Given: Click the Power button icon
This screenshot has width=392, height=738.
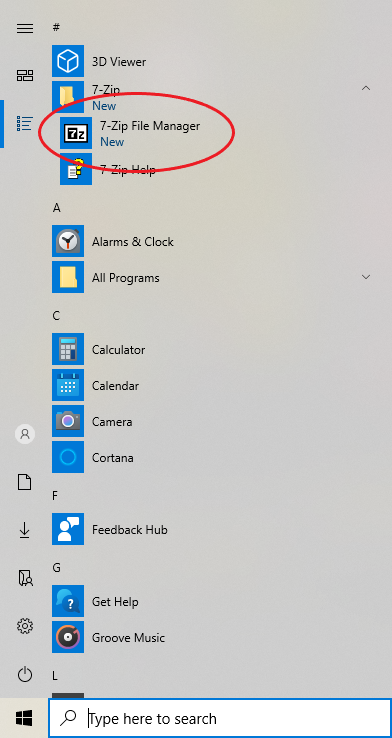Looking at the screenshot, I should (25, 674).
